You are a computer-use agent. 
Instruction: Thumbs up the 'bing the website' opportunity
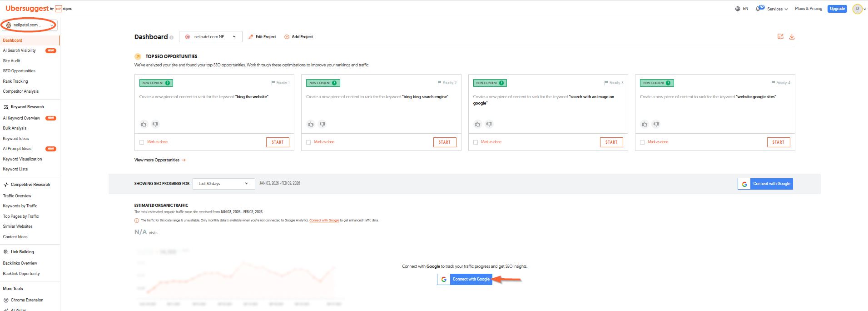144,124
